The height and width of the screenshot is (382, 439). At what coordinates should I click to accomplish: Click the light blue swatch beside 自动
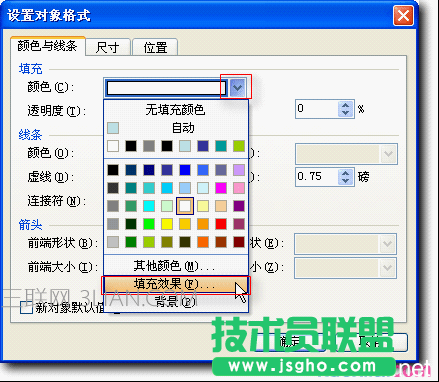[113, 128]
